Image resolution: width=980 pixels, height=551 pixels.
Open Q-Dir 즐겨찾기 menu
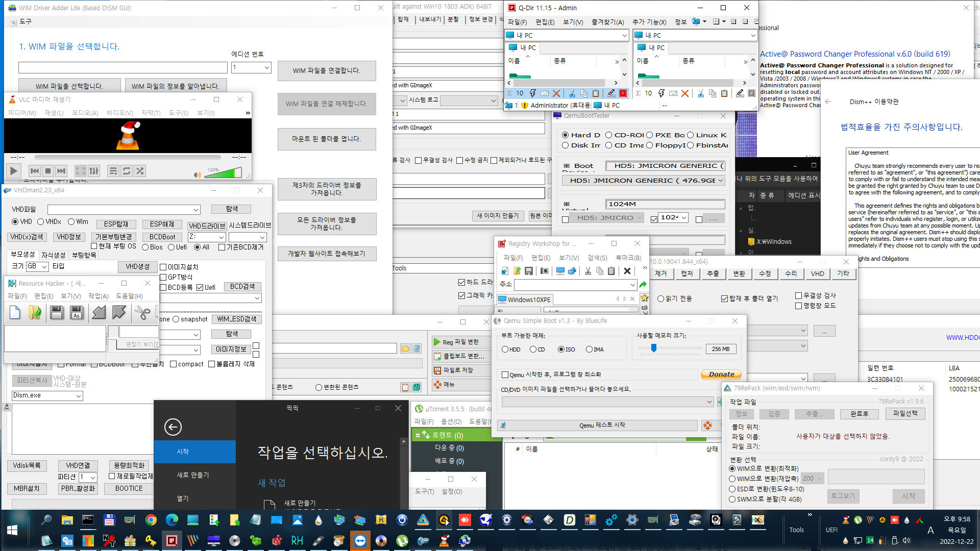(x=607, y=22)
